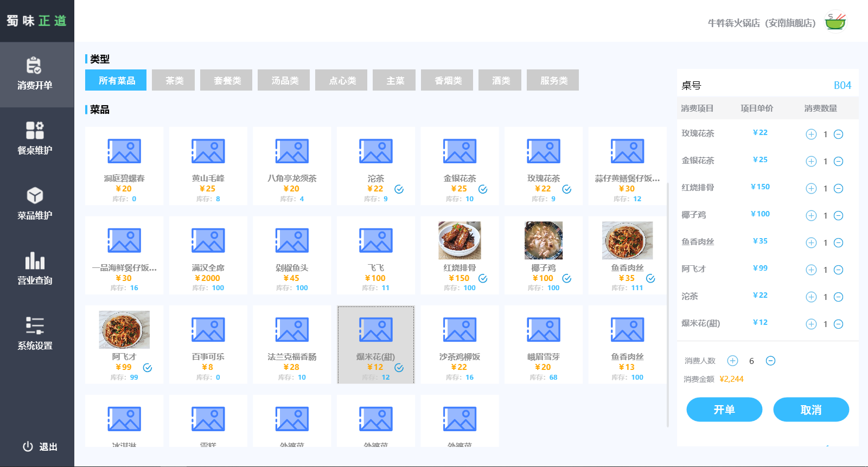Viewport: 868px width, 467px height.
Task: Increase the 消费人数 count
Action: 732,361
